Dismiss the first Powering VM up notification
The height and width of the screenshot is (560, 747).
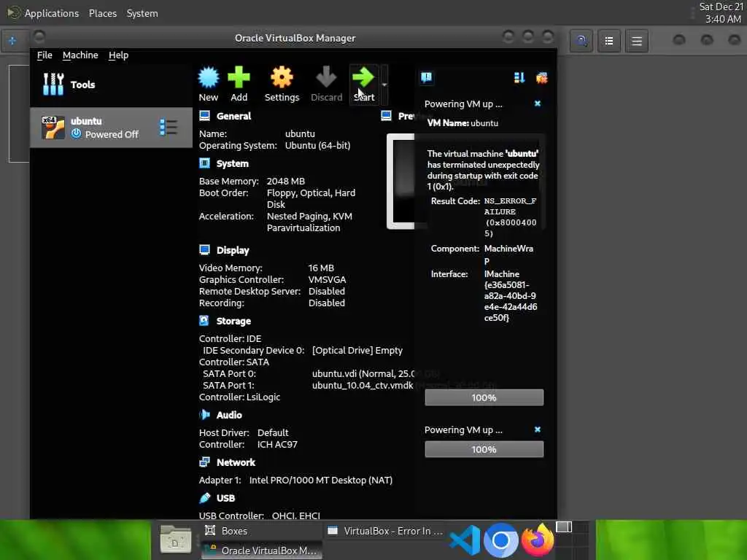(x=538, y=104)
